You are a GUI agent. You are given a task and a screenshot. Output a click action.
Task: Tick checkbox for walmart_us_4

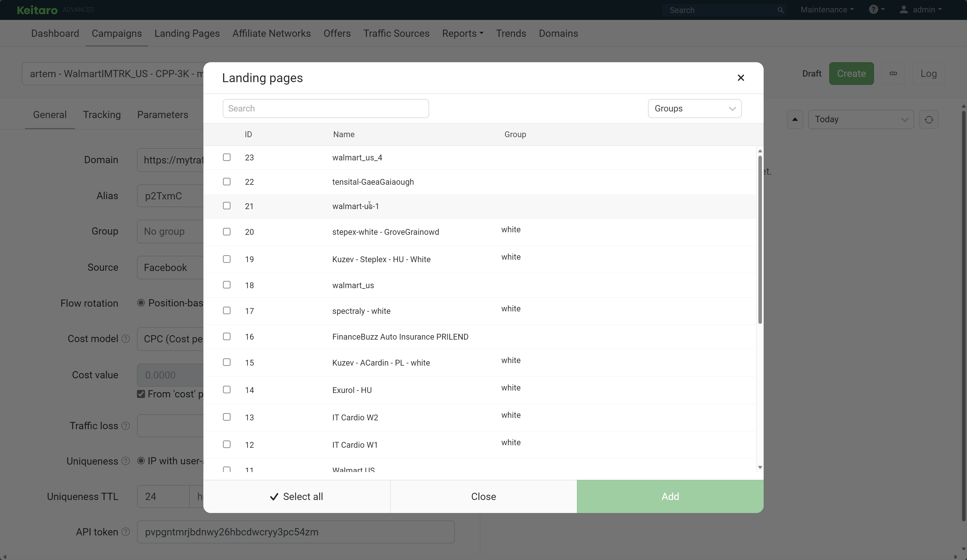227,157
